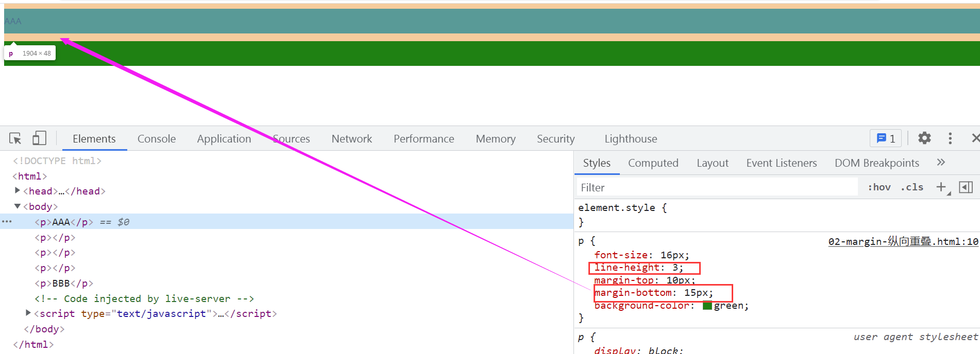Screen dimensions: 980x354
Task: Switch to the Elements tab
Action: (x=94, y=139)
